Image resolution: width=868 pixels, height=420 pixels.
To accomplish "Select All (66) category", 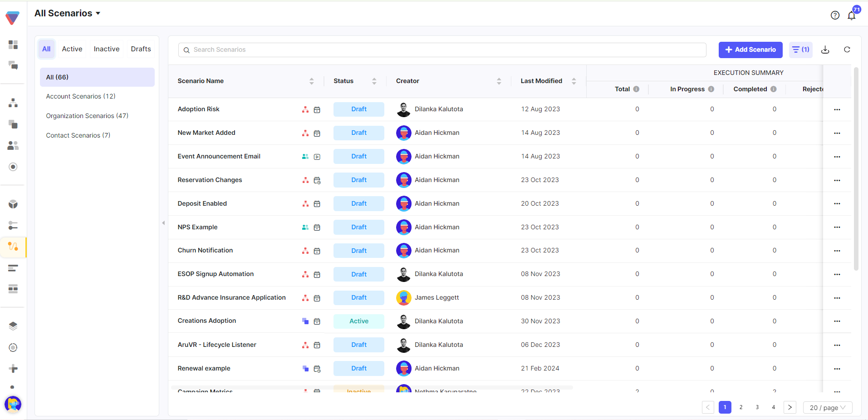I will (97, 77).
